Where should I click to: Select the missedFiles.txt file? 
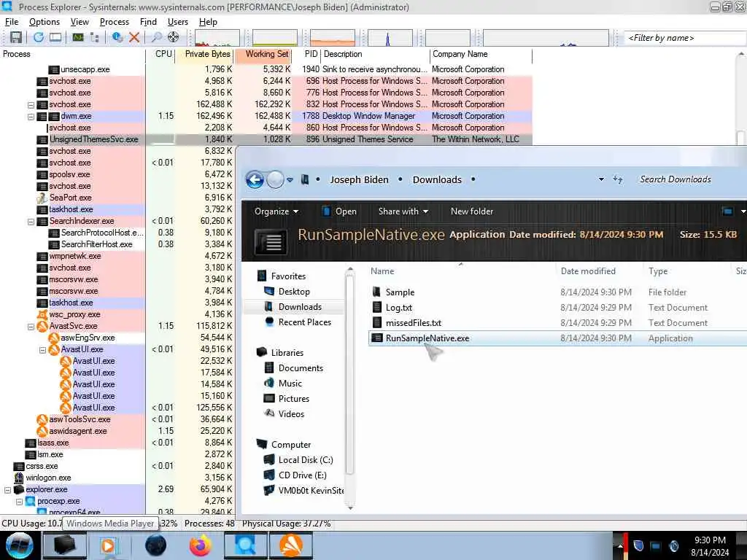click(x=414, y=323)
